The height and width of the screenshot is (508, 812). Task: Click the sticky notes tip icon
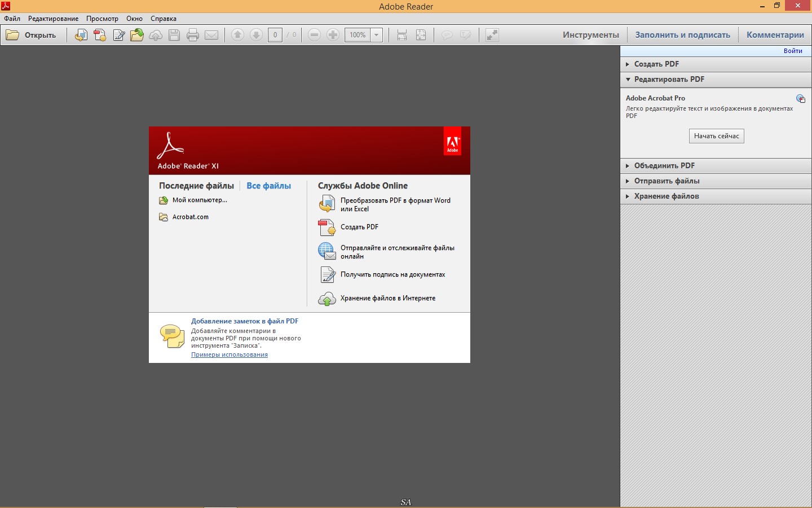[x=172, y=336]
